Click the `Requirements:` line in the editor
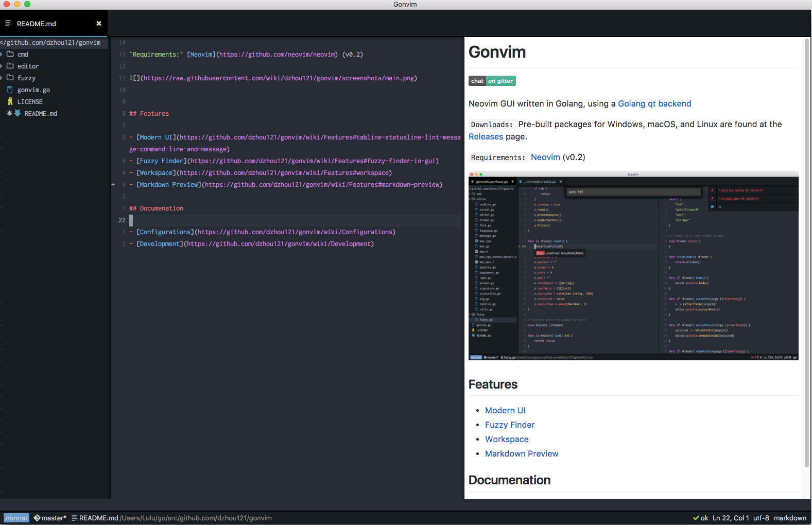This screenshot has height=525, width=812. (246, 54)
